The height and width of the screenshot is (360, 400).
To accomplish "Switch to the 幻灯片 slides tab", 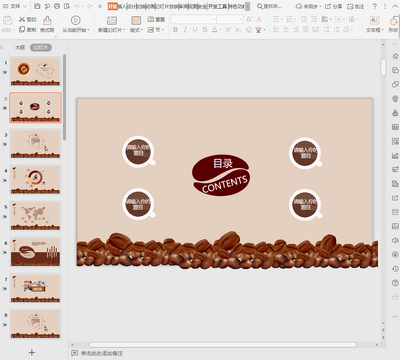I will point(41,47).
